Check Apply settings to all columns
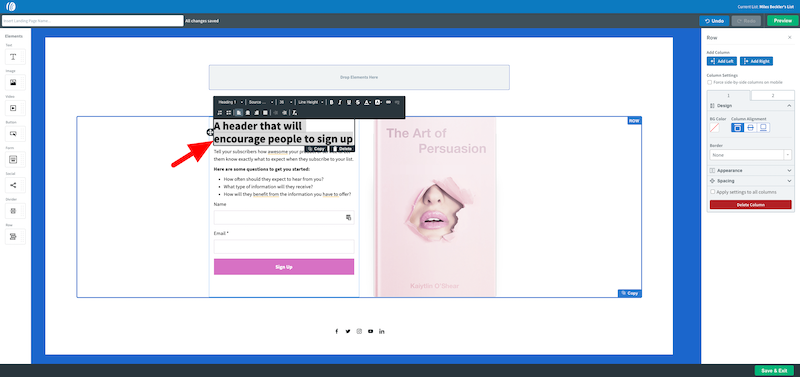The image size is (800, 377). click(x=713, y=192)
